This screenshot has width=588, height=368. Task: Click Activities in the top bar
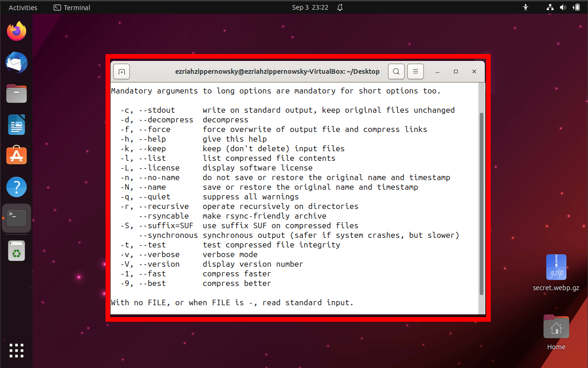22,7
